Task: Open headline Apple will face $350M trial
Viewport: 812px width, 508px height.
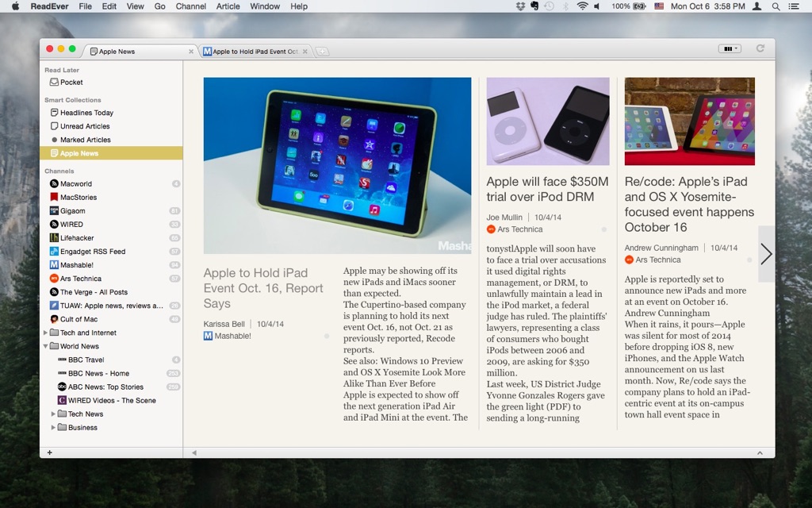Action: [547, 189]
